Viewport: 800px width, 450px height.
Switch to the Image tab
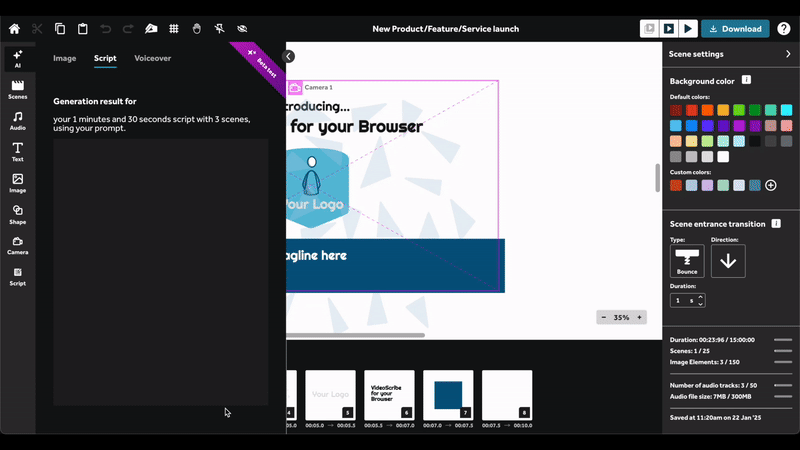click(x=64, y=58)
